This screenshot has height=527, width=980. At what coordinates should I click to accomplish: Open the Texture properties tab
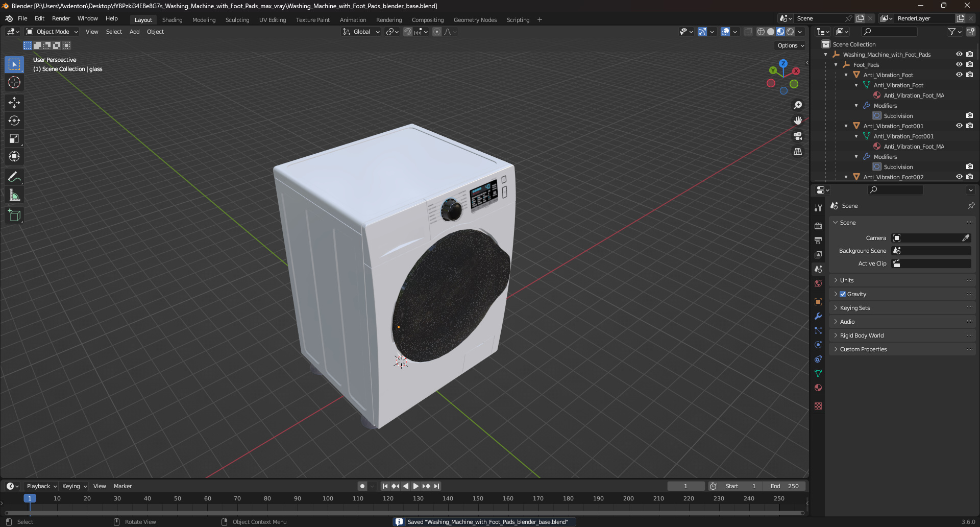(x=818, y=406)
